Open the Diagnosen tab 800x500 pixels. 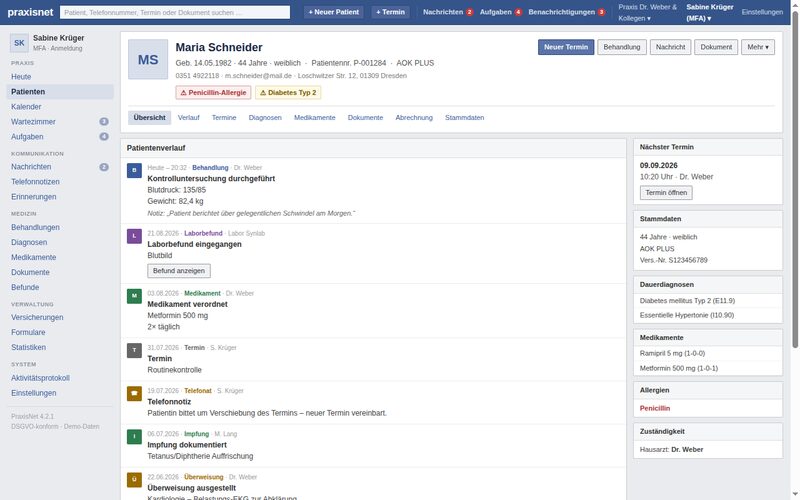(265, 117)
